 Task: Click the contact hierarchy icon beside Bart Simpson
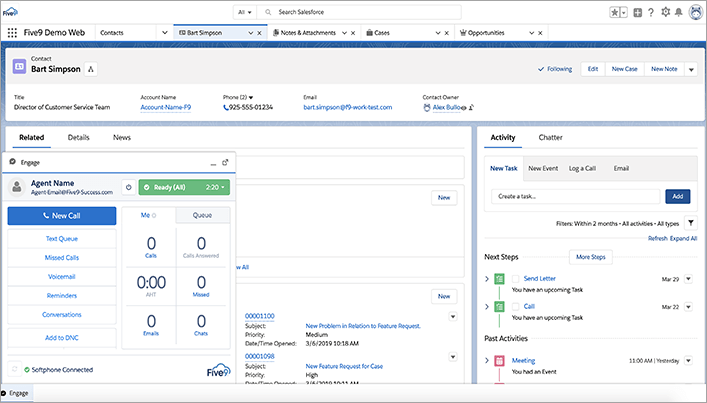pos(91,69)
